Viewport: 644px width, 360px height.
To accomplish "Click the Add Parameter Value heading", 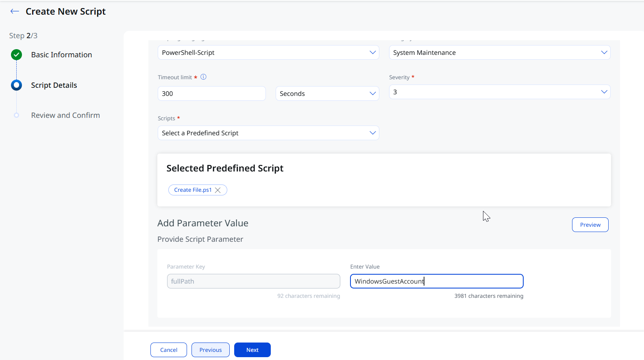I will coord(203,223).
